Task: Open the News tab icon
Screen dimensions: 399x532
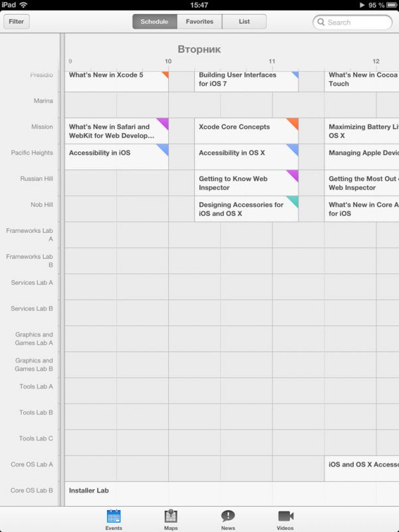Action: [228, 516]
